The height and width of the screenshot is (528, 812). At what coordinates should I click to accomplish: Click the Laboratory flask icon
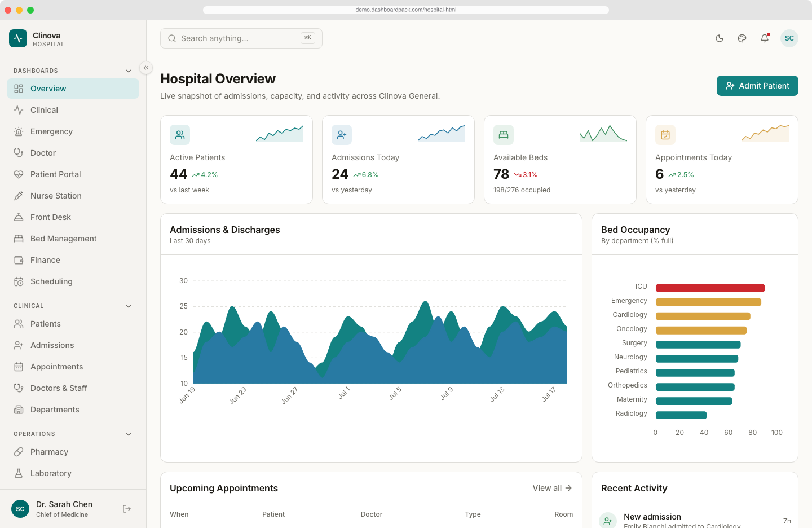click(x=19, y=473)
